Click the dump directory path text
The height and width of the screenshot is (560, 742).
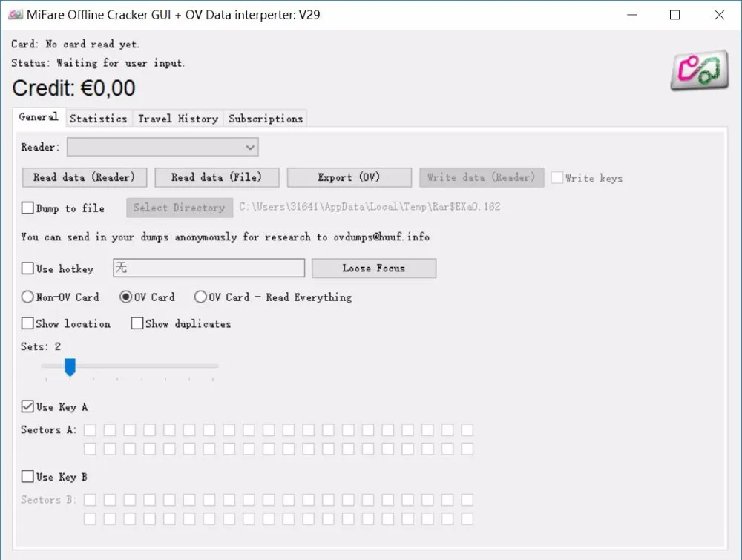[x=370, y=207]
